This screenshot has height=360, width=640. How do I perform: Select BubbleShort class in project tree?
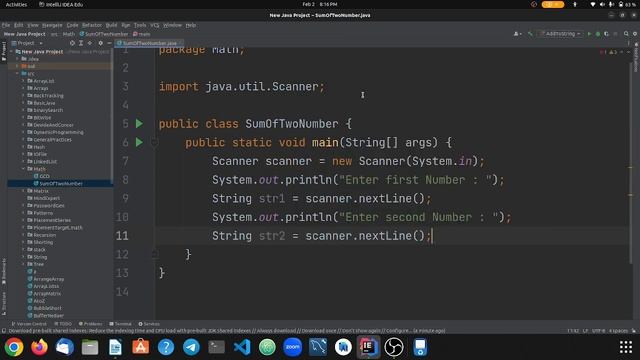[47, 308]
